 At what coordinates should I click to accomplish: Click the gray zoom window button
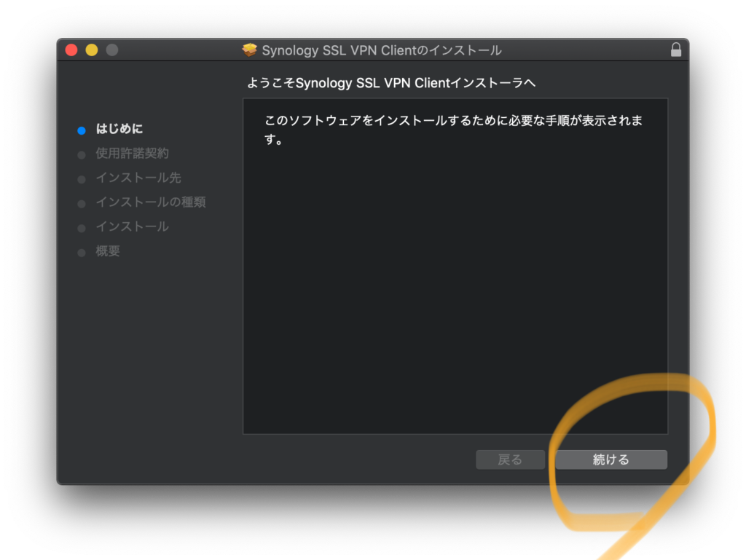click(111, 50)
